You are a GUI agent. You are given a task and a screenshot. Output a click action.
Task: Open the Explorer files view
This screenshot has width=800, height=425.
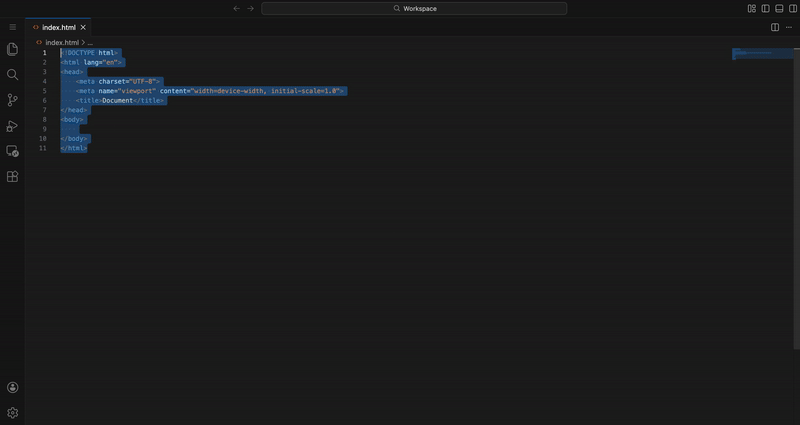[x=12, y=49]
